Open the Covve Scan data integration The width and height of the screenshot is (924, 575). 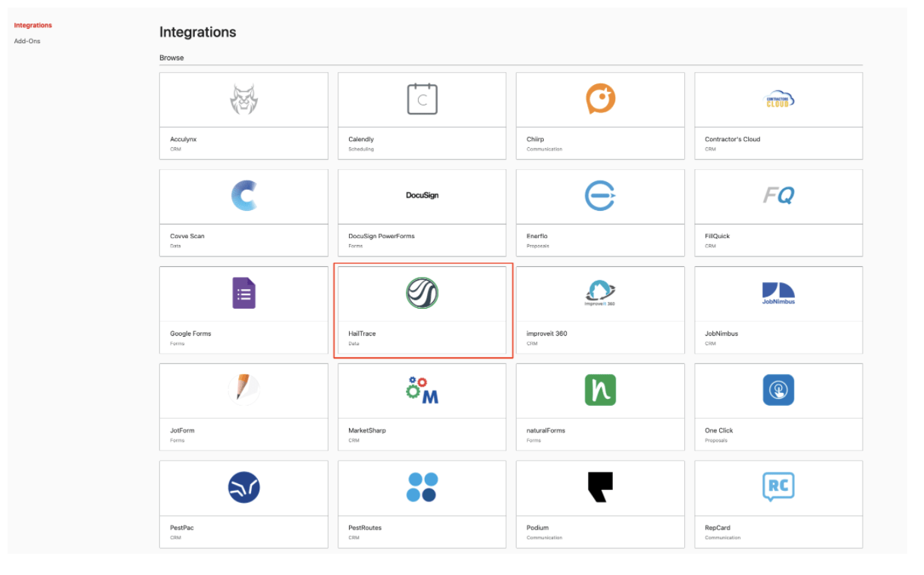(x=244, y=196)
